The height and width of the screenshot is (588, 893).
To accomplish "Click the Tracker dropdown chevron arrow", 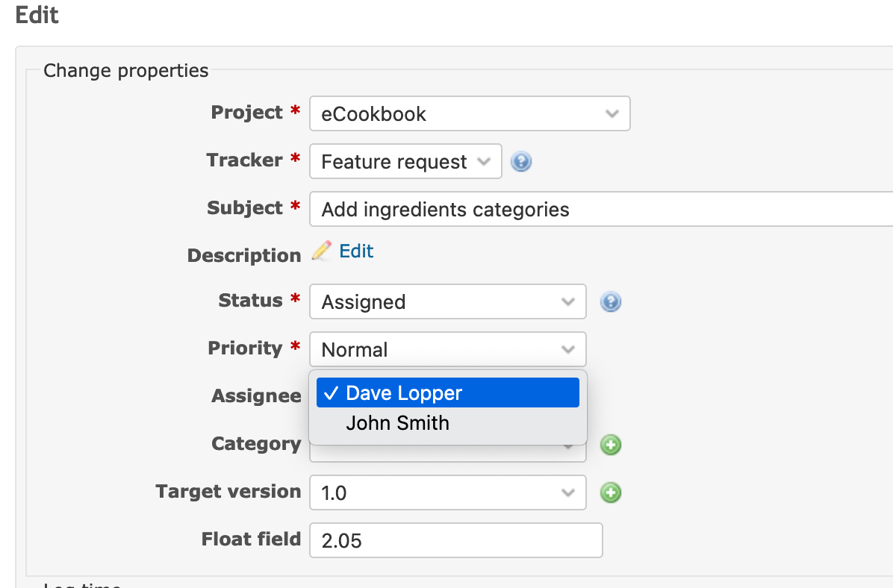I will pyautogui.click(x=484, y=162).
